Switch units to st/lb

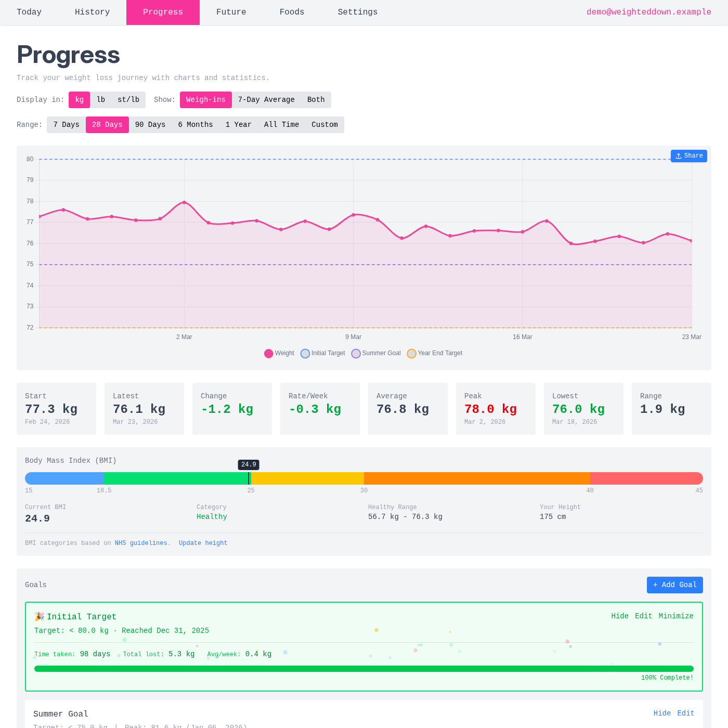click(x=128, y=99)
